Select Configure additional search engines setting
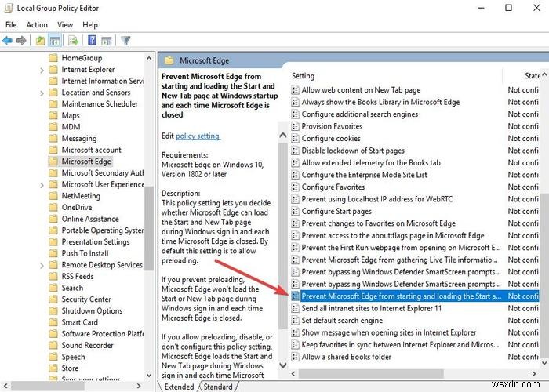Viewport: 549px width, 392px height. (x=360, y=114)
